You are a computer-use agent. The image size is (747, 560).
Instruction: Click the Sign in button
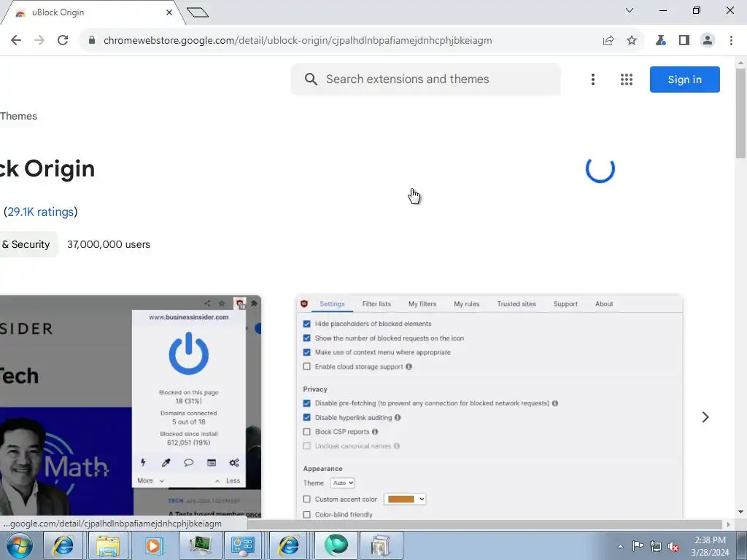point(684,79)
